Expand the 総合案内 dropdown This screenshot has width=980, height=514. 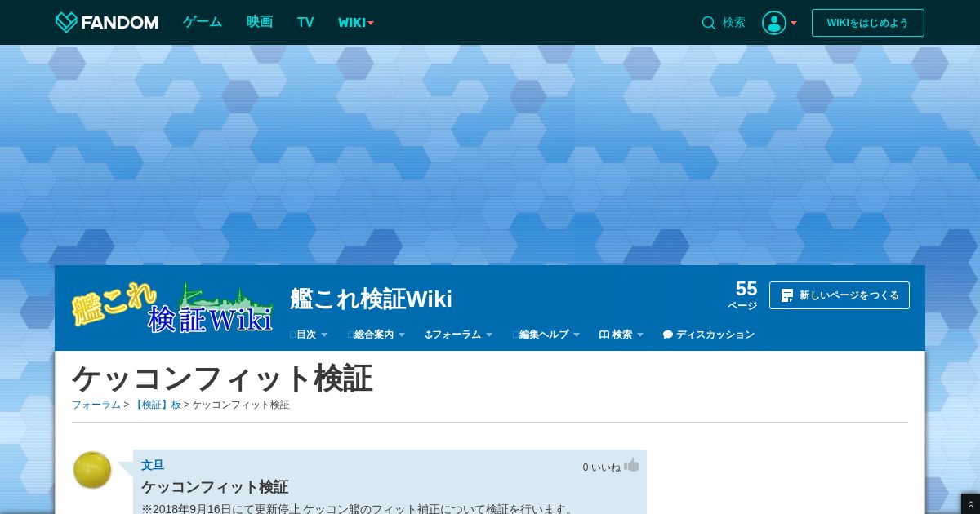click(376, 335)
